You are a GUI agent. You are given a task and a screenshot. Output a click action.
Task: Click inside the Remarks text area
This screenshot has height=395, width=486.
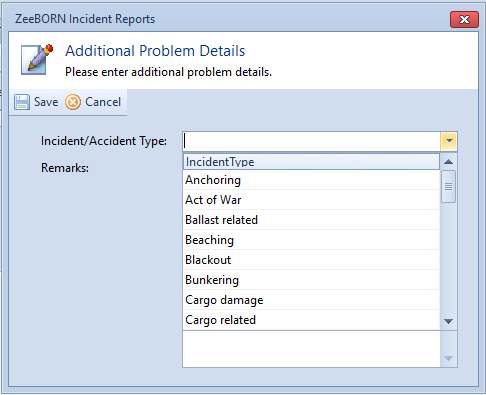pos(311,349)
